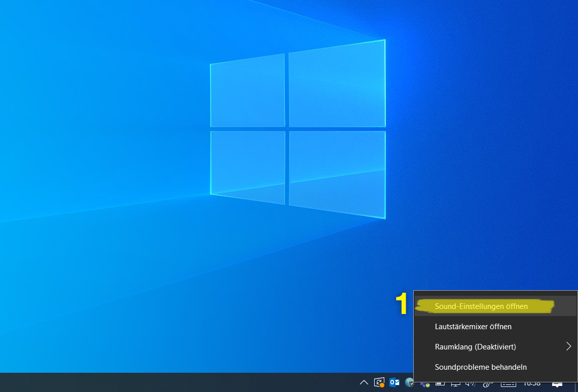Open the Teams tray icon with green check

pyautogui.click(x=425, y=384)
